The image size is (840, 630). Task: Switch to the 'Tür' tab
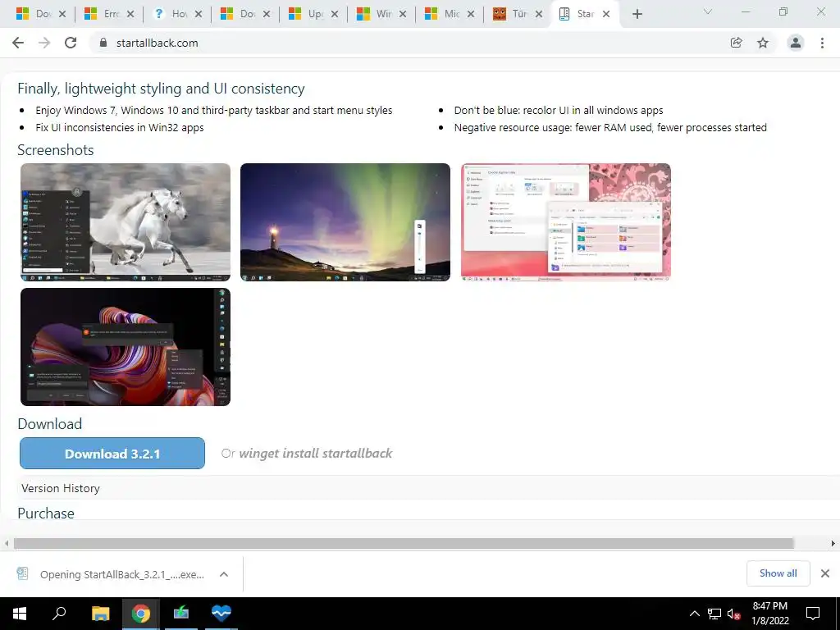(x=513, y=14)
